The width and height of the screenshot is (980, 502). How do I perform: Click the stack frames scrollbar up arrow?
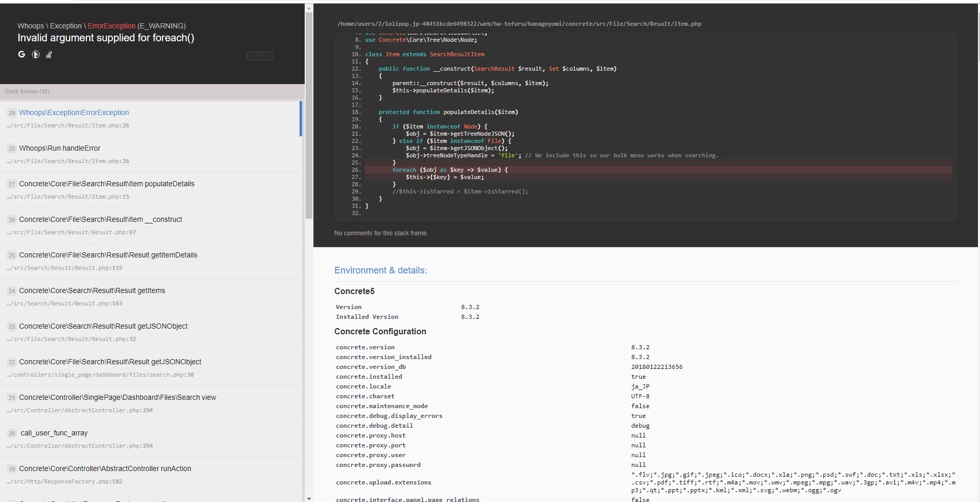point(309,8)
